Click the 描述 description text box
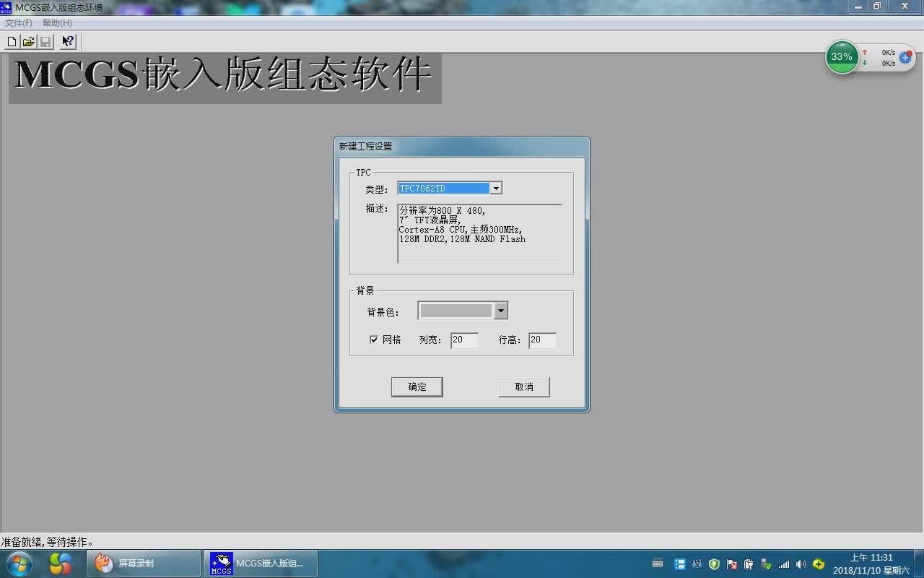This screenshot has height=578, width=924. 480,233
